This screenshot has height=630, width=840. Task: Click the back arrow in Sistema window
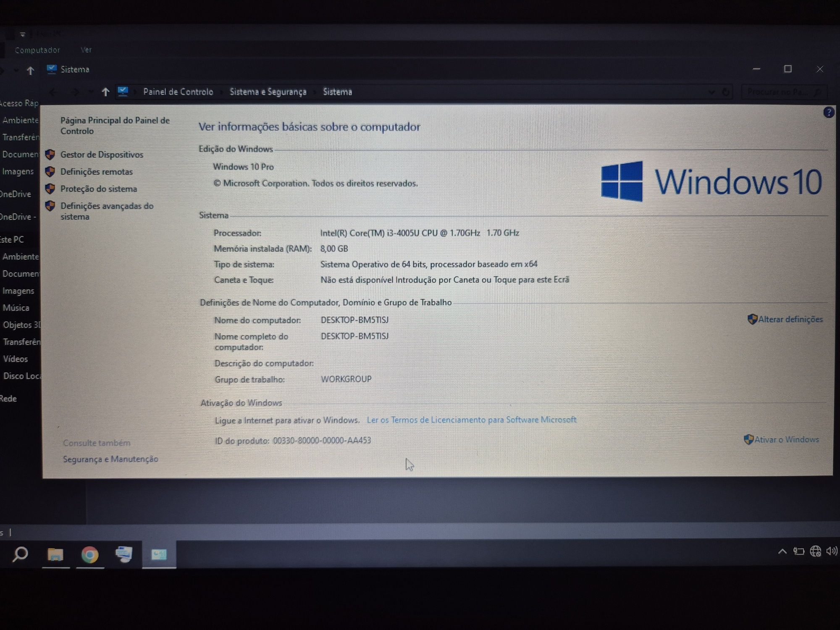(x=53, y=92)
